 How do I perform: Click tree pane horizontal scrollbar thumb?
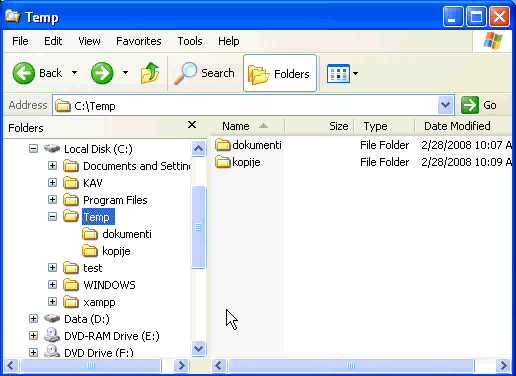(91, 365)
